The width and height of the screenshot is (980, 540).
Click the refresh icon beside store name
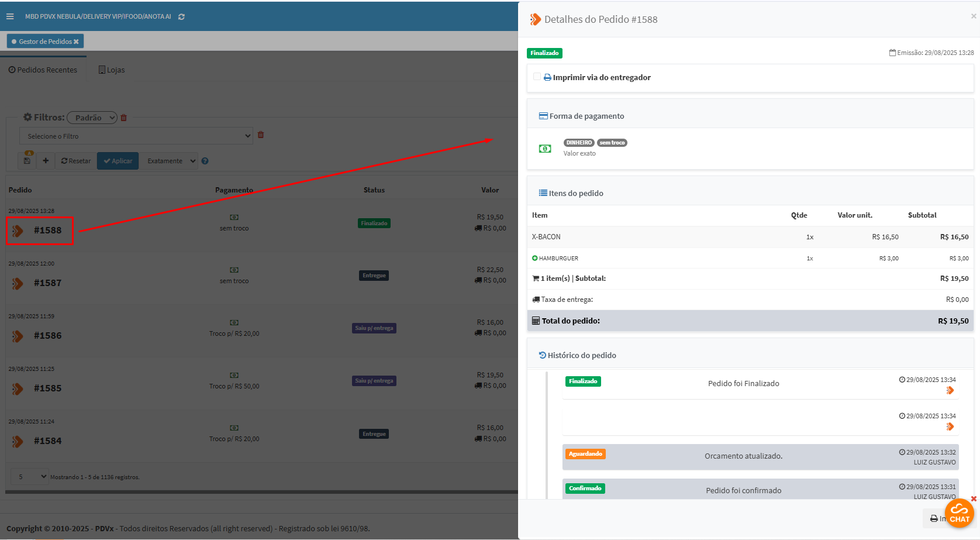[x=181, y=17]
